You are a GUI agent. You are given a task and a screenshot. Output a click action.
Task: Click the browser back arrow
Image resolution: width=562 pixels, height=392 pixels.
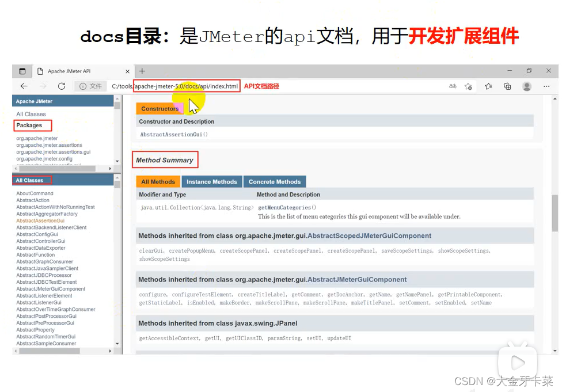(24, 86)
